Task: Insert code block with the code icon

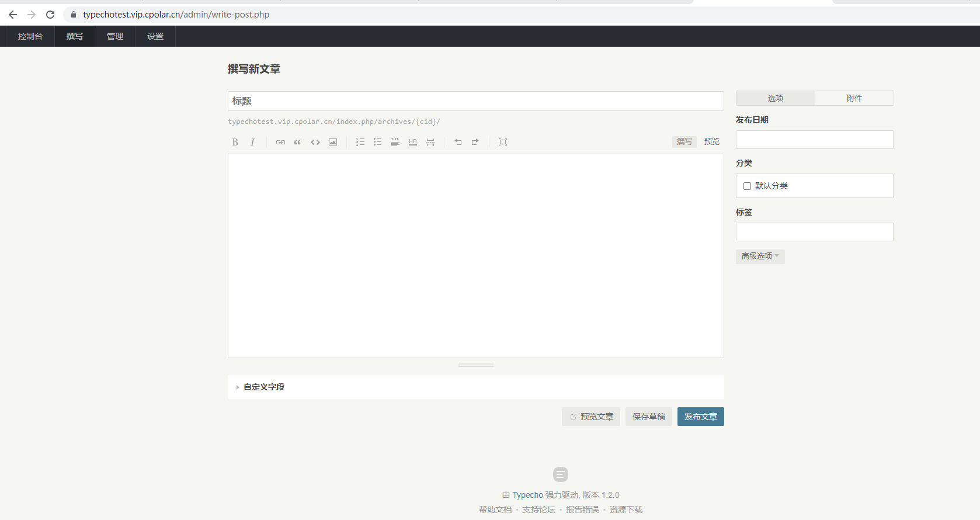Action: (315, 142)
